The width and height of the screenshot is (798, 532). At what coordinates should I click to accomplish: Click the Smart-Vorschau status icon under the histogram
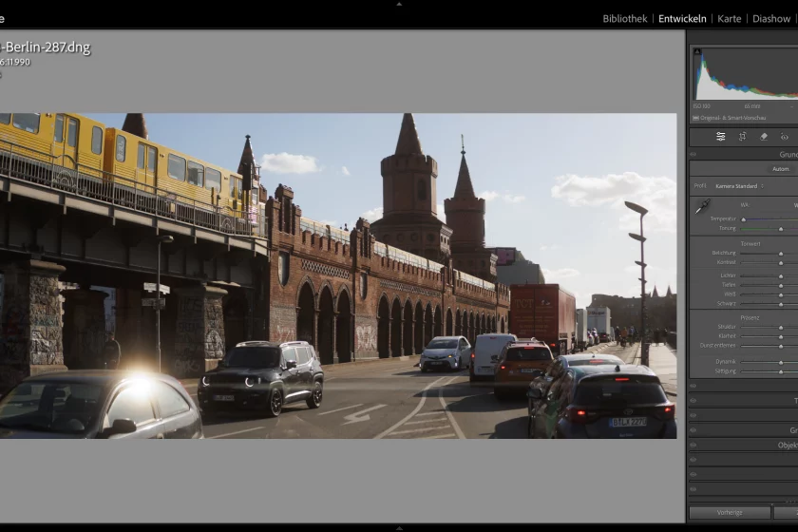coord(695,118)
